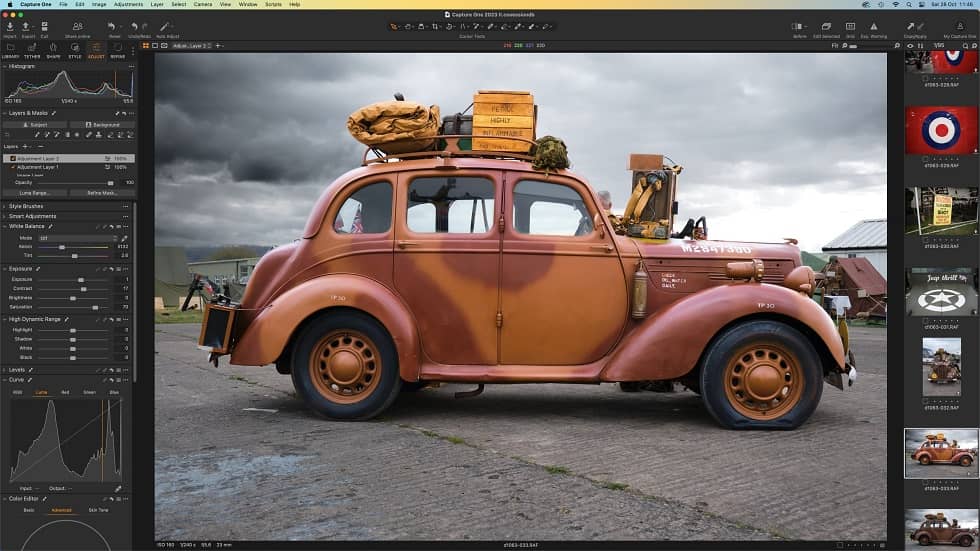
Task: Click the Import toolbar icon
Action: point(10,27)
